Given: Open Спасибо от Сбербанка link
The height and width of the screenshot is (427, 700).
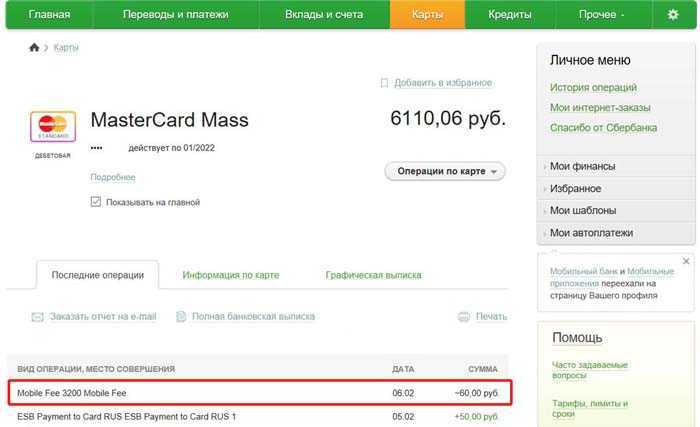Looking at the screenshot, I should coord(603,128).
